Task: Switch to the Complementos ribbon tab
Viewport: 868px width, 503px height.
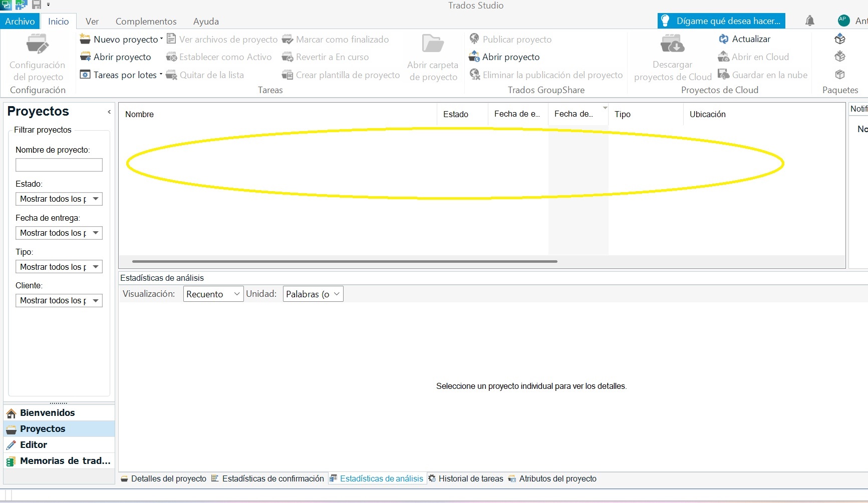Action: coord(146,22)
